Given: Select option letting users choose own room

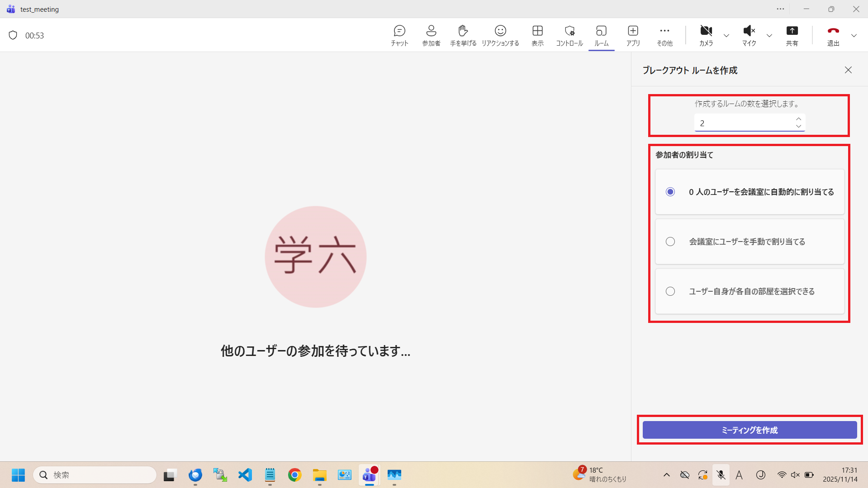Looking at the screenshot, I should pyautogui.click(x=670, y=291).
